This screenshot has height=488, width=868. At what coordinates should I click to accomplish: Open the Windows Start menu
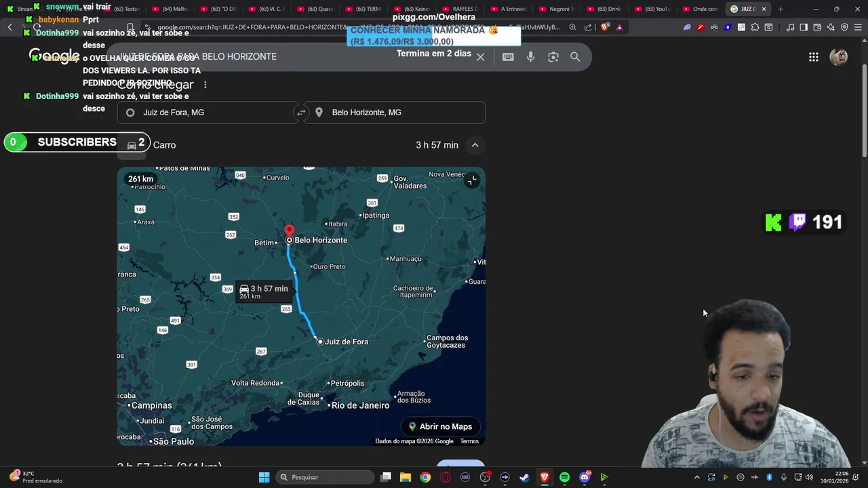click(x=264, y=477)
